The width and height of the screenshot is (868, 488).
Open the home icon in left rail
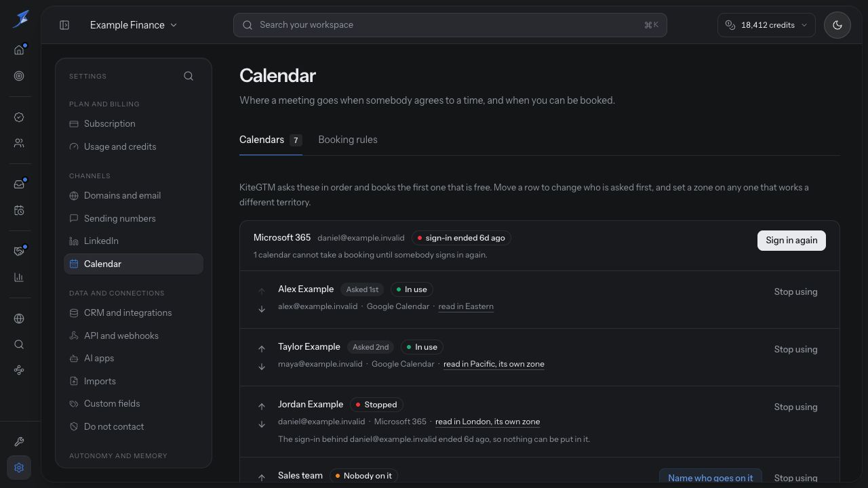point(19,50)
